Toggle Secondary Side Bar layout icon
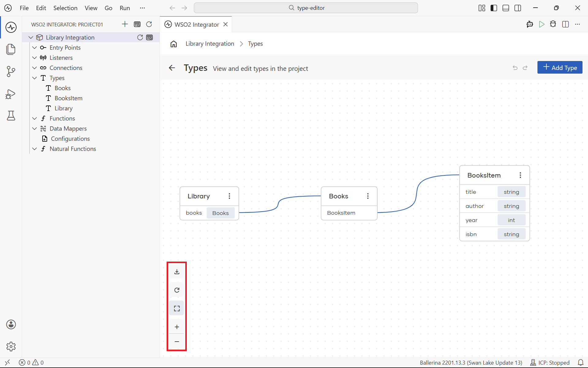The width and height of the screenshot is (588, 368). click(x=518, y=8)
